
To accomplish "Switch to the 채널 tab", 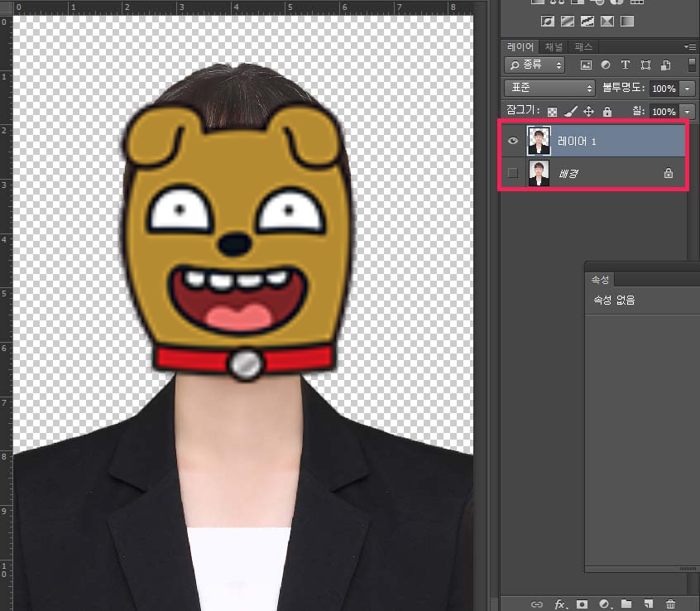I will (554, 46).
